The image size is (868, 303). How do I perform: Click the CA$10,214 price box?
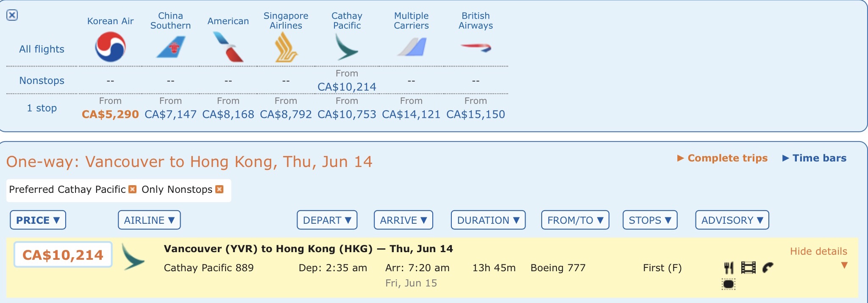click(63, 255)
